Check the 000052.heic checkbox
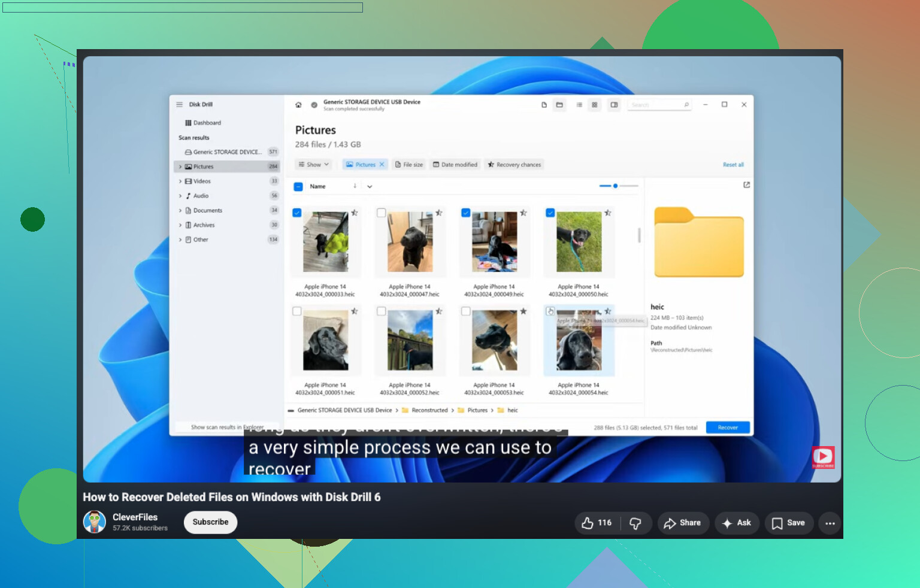Viewport: 920px width, 588px height. click(381, 311)
